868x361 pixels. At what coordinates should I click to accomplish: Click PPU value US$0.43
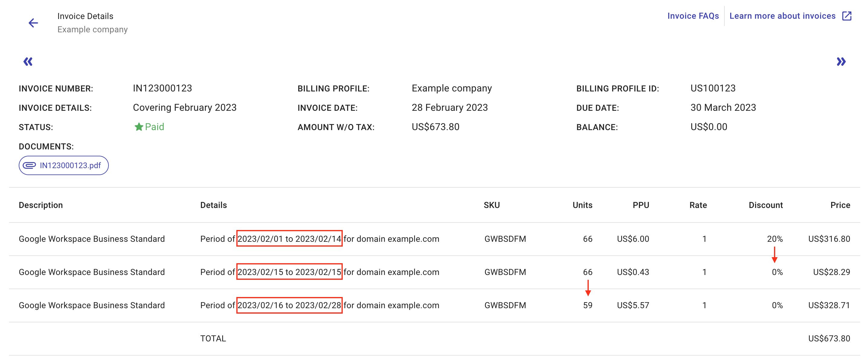tap(633, 272)
